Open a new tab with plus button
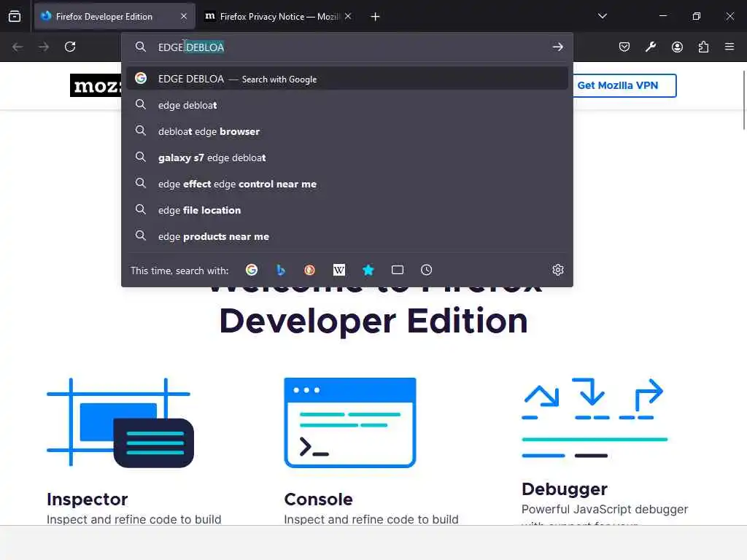 point(376,17)
